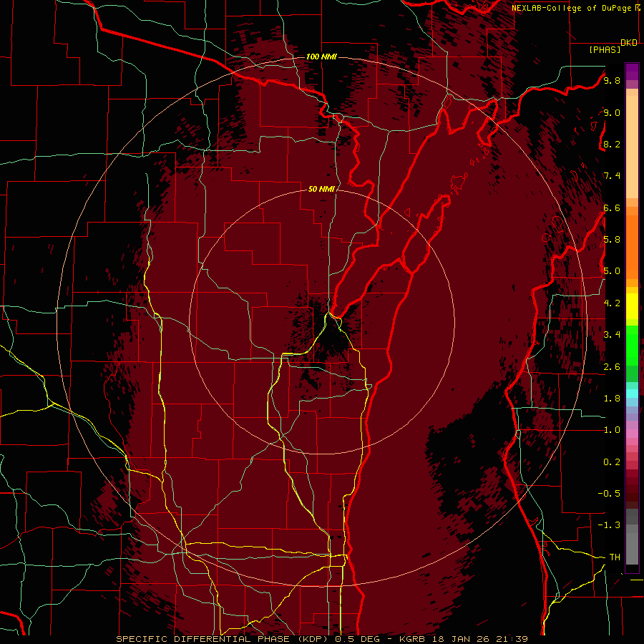The image size is (644, 644).
Task: Click the 8.2 value on the color scale
Action: 612,144
